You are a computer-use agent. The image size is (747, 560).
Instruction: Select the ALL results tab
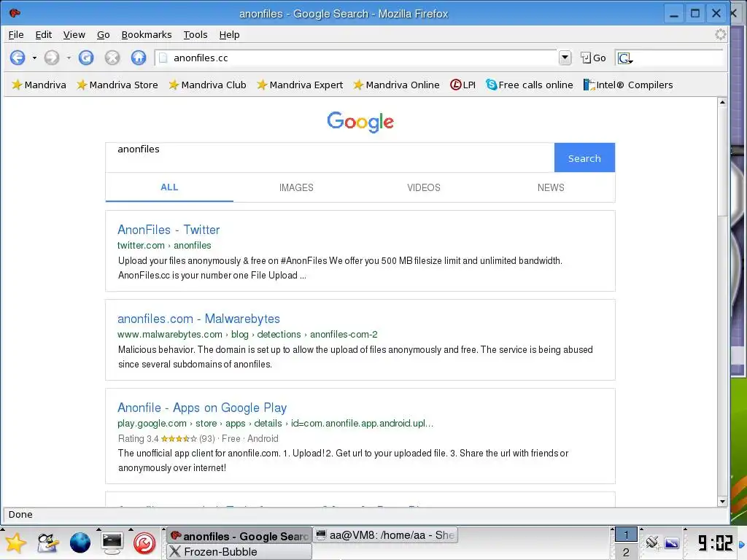click(x=169, y=187)
